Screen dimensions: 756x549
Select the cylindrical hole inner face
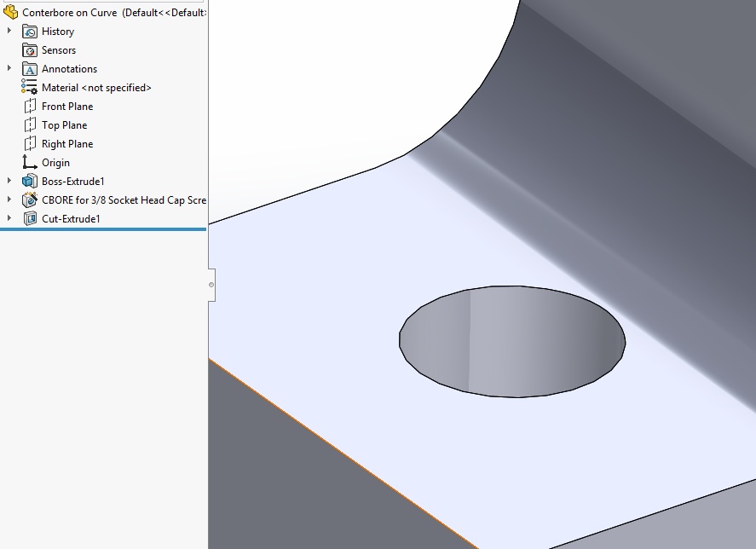pos(511,343)
